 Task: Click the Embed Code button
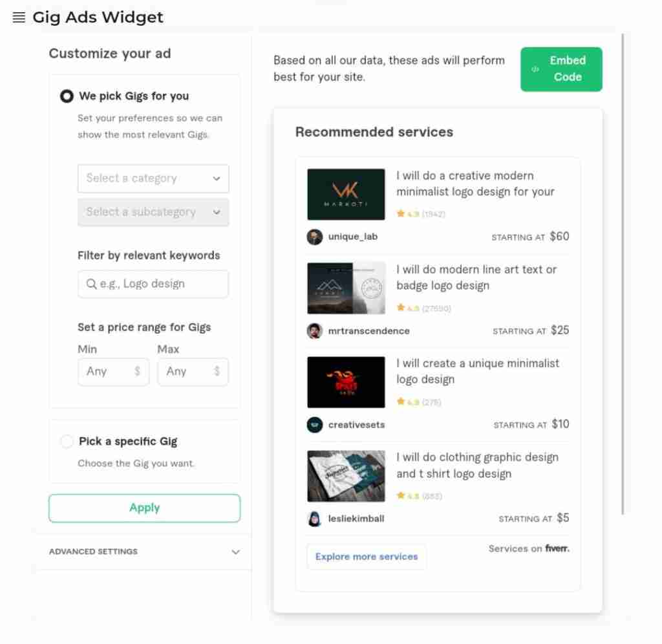pos(561,69)
